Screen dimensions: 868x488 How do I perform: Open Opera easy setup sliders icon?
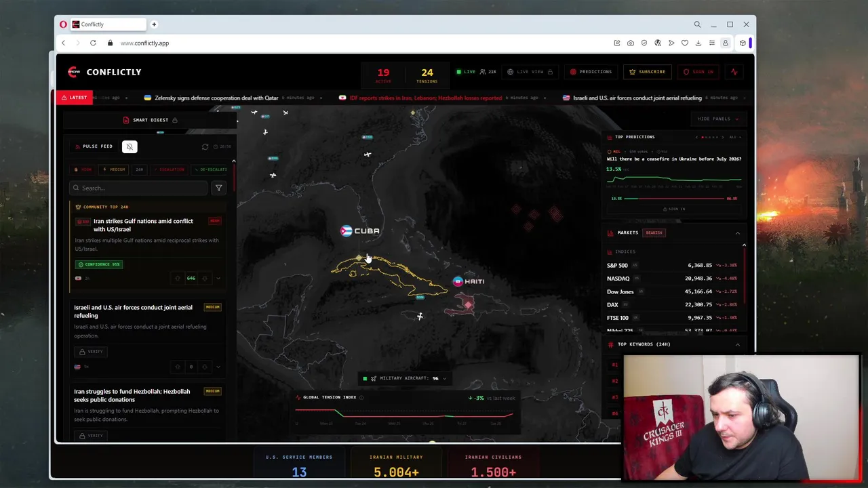tap(711, 43)
